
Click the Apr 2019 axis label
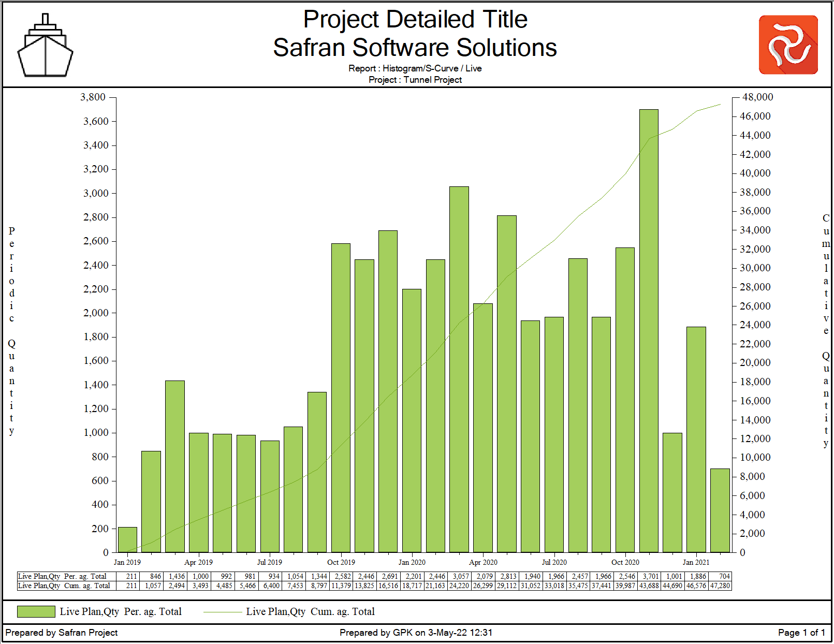coord(198,562)
